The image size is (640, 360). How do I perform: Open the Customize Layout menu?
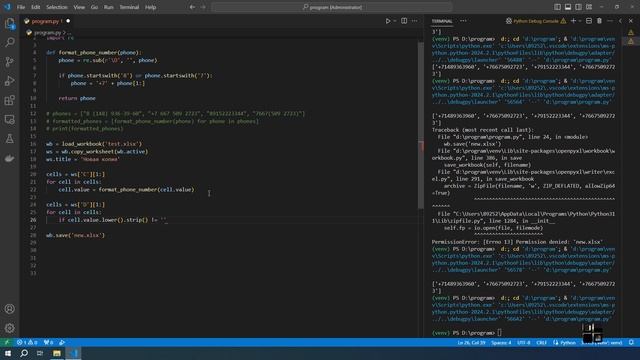pyautogui.click(x=589, y=7)
